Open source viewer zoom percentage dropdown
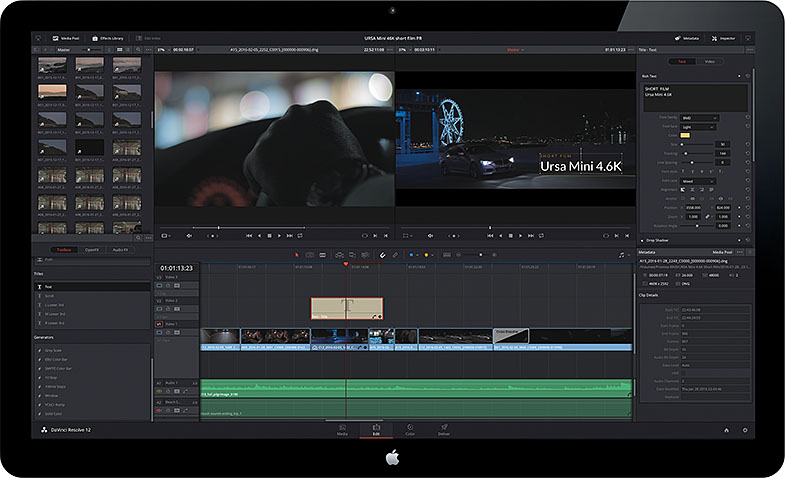The image size is (785, 478). tap(163, 50)
